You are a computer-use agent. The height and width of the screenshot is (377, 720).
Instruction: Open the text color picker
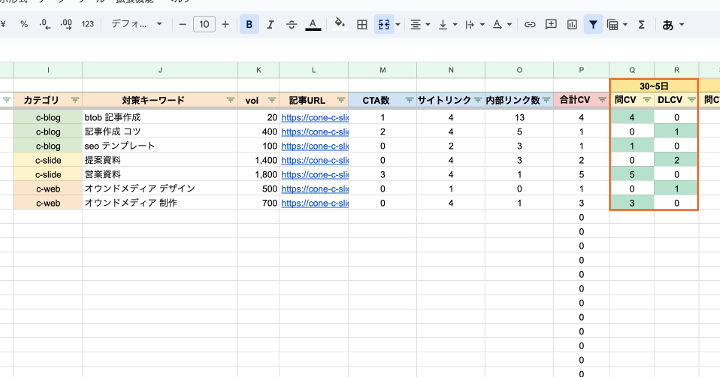click(x=313, y=24)
